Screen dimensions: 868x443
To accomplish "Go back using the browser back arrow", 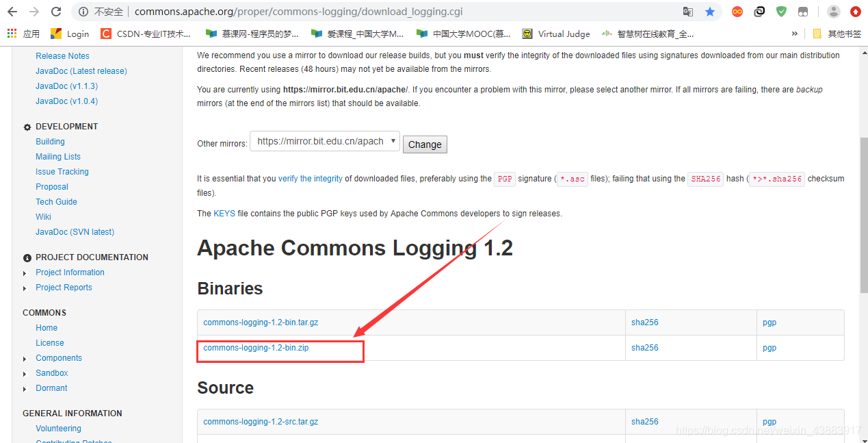I will 12,12.
